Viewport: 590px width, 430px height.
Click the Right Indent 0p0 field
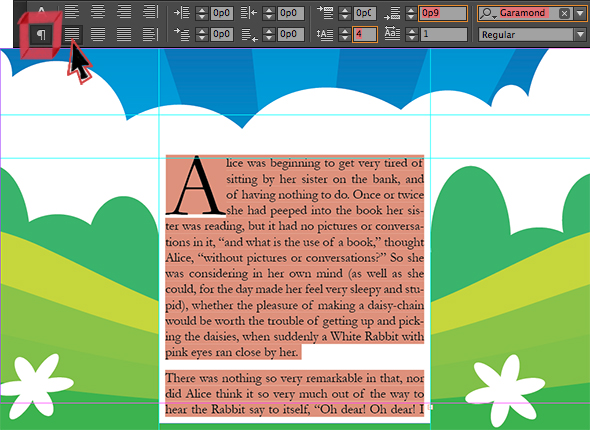[291, 13]
